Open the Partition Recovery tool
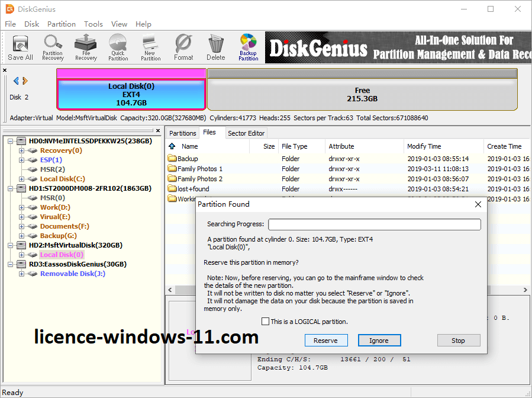 [x=53, y=47]
